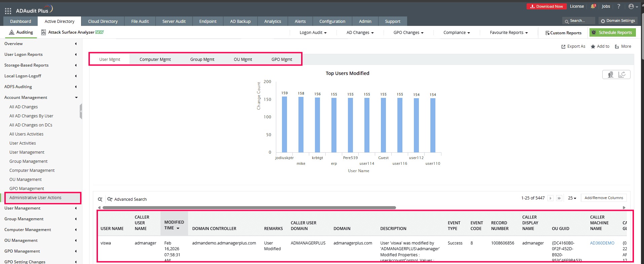Open the Jobs link
The image size is (644, 264).
(x=606, y=6)
